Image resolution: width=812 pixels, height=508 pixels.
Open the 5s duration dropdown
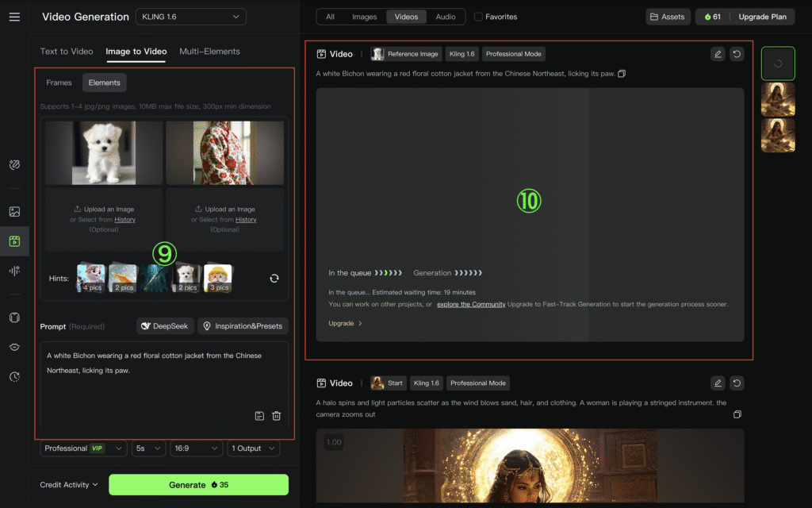tap(148, 448)
